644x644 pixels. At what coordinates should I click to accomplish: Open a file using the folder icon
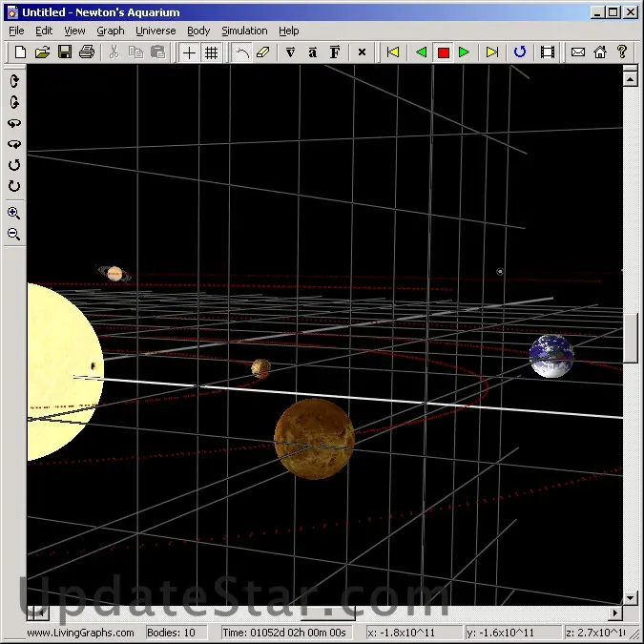click(42, 52)
